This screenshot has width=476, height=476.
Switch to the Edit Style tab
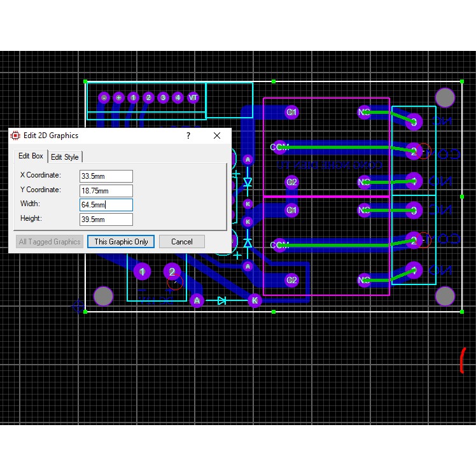coord(65,157)
